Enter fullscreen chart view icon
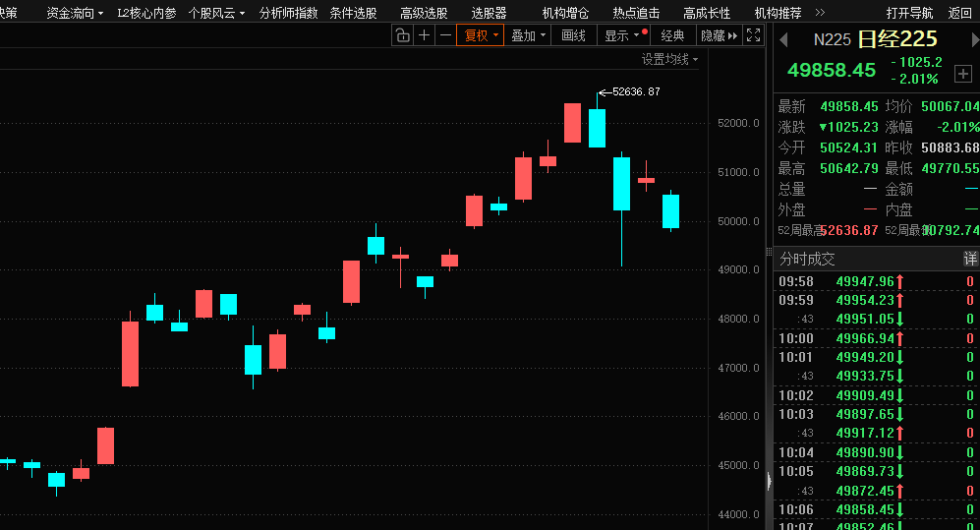980x530 pixels. tap(754, 35)
